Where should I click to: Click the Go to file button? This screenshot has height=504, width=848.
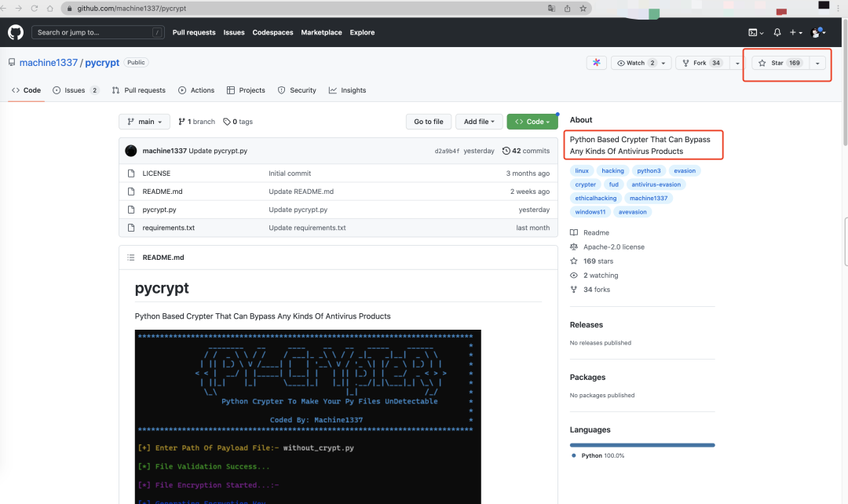pyautogui.click(x=429, y=122)
